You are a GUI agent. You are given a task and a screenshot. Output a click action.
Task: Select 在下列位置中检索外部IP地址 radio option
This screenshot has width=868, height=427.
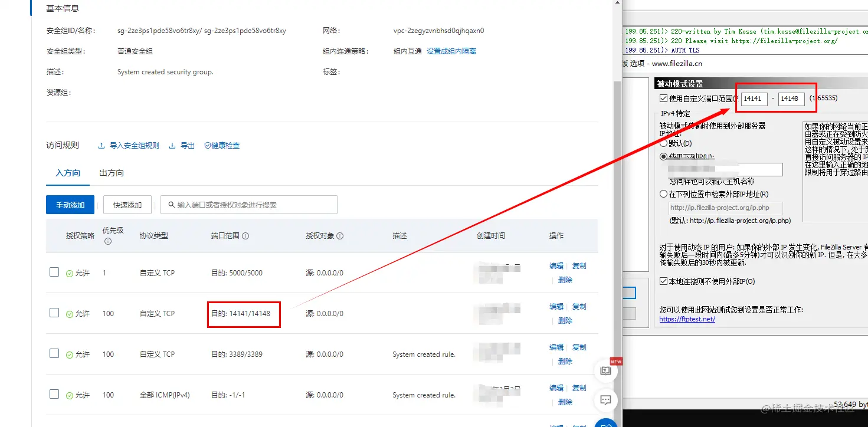(x=664, y=194)
